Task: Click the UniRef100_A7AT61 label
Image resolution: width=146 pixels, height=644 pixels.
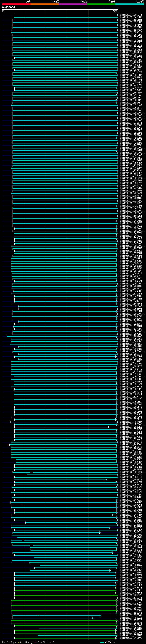Action: click(x=131, y=537)
